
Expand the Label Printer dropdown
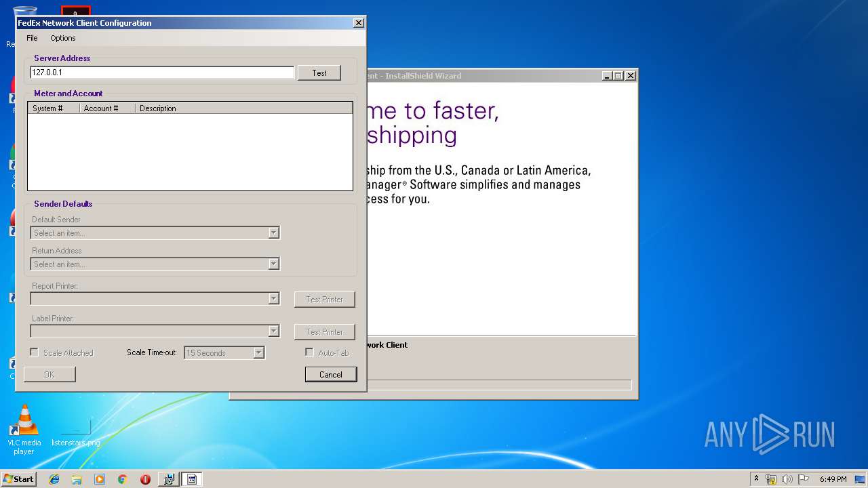(273, 331)
